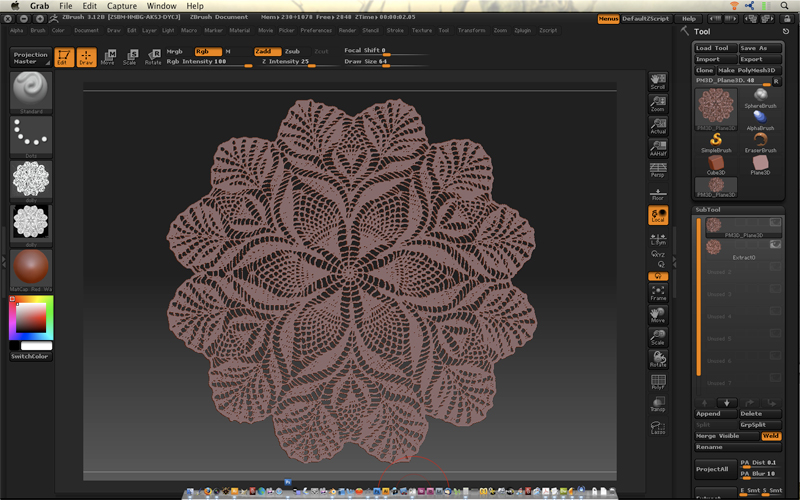This screenshot has width=800, height=500.
Task: Click the Load Tool button
Action: tap(715, 48)
